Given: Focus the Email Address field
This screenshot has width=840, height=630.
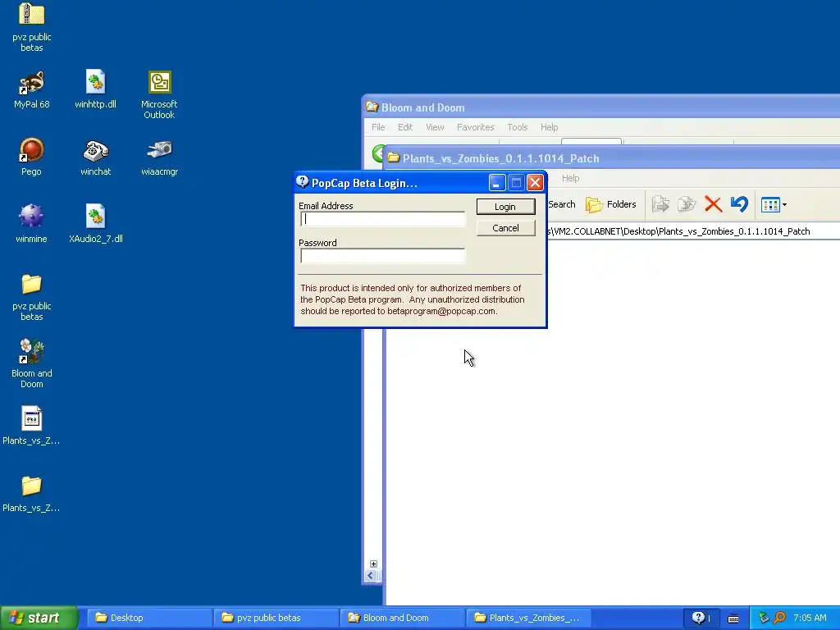Looking at the screenshot, I should (x=383, y=219).
